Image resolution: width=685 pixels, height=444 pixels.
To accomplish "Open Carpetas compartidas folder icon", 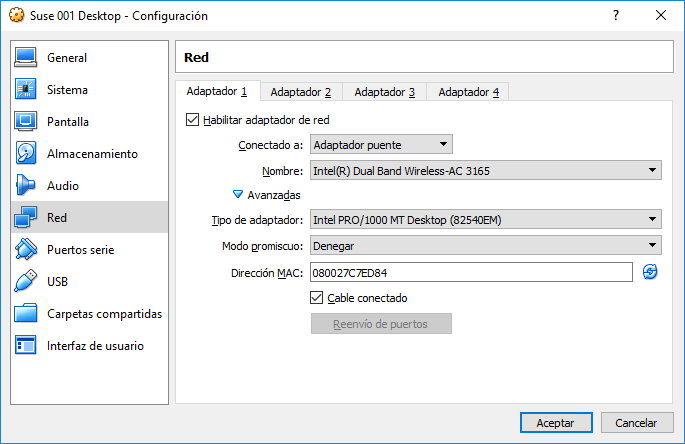I will [x=27, y=314].
